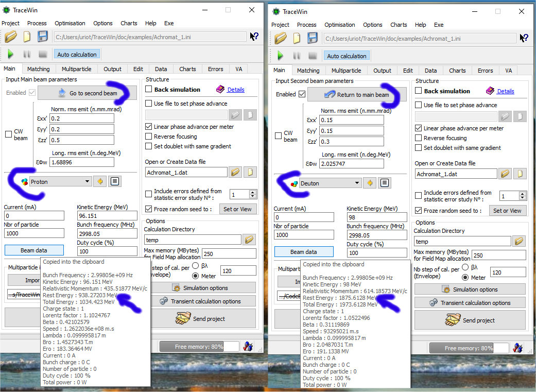The width and height of the screenshot is (536, 392).
Task: Click the open project folder icon in the Proton window
Action: pyautogui.click(x=11, y=37)
